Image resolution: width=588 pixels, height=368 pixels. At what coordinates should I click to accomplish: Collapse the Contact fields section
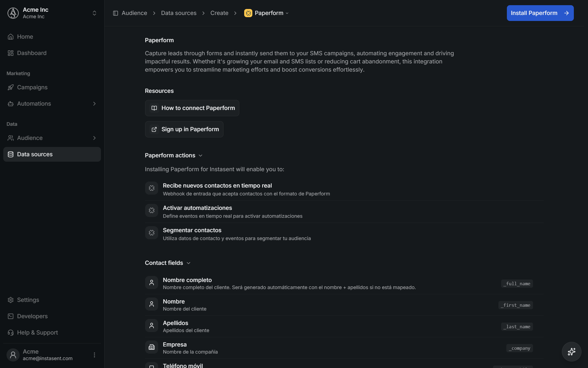click(168, 263)
